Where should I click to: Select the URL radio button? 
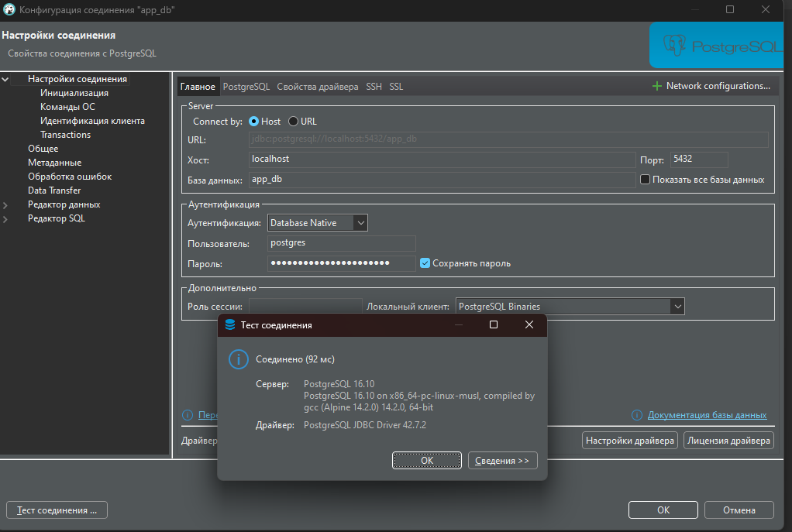point(293,122)
